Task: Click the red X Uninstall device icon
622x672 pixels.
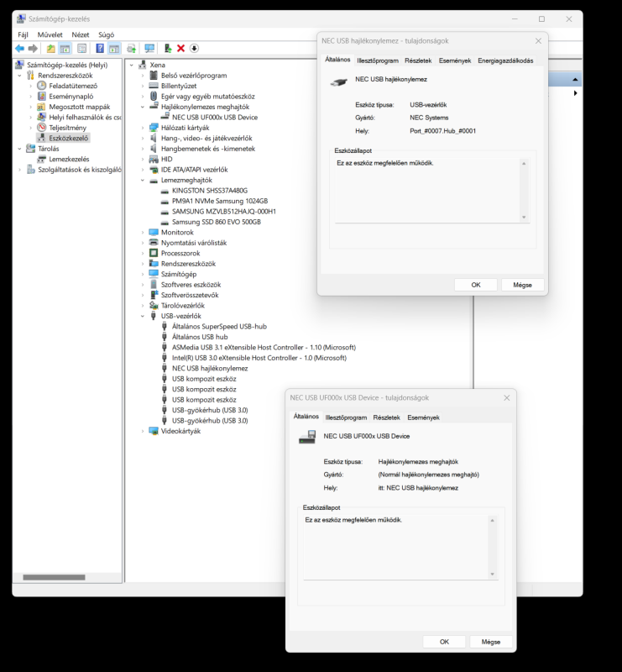Action: pyautogui.click(x=180, y=49)
